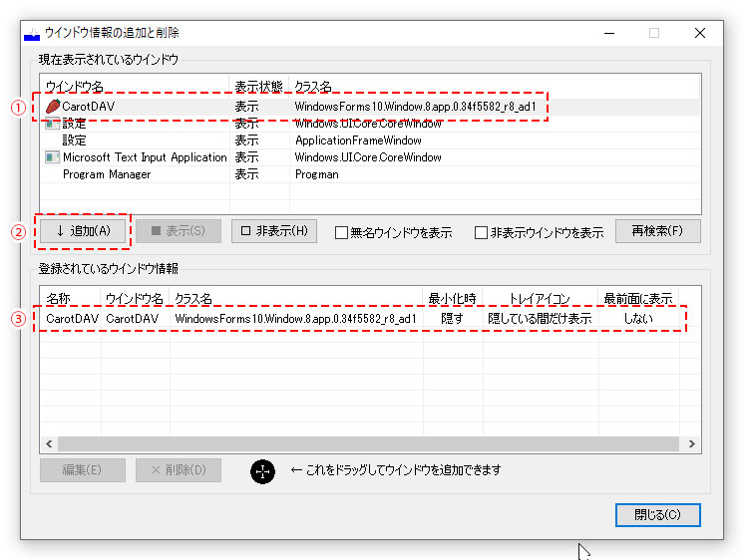
Task: Close the dialog with title bar X
Action: 700,33
